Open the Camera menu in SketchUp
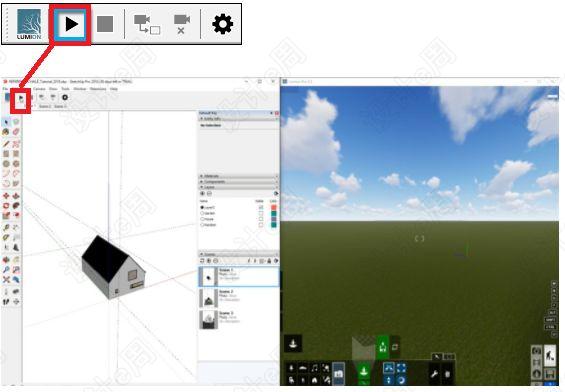This screenshot has width=565, height=392. (x=39, y=89)
